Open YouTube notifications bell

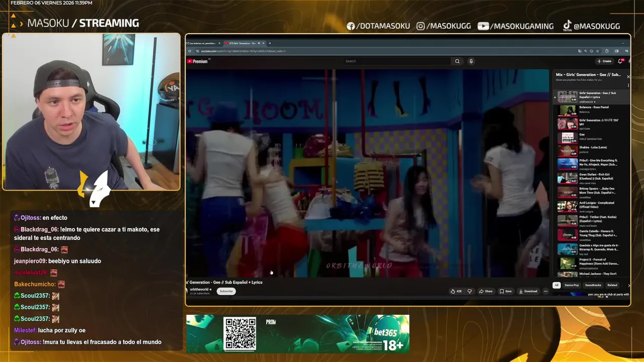tap(620, 61)
